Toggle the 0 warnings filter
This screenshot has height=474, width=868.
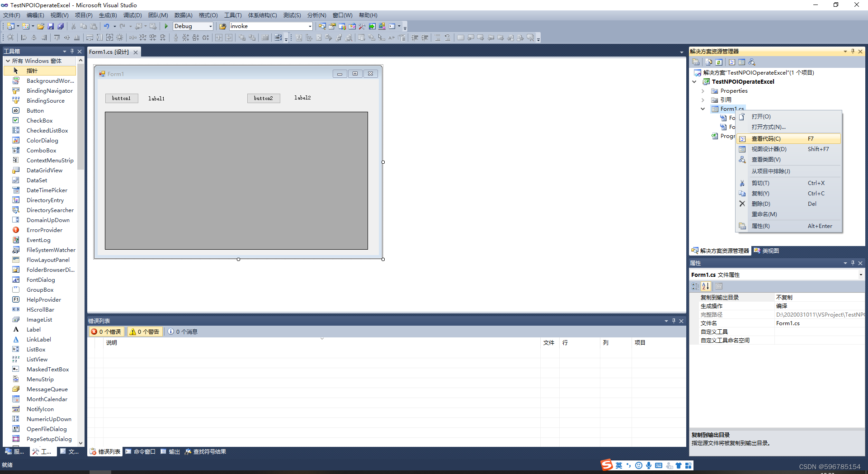[144, 332]
